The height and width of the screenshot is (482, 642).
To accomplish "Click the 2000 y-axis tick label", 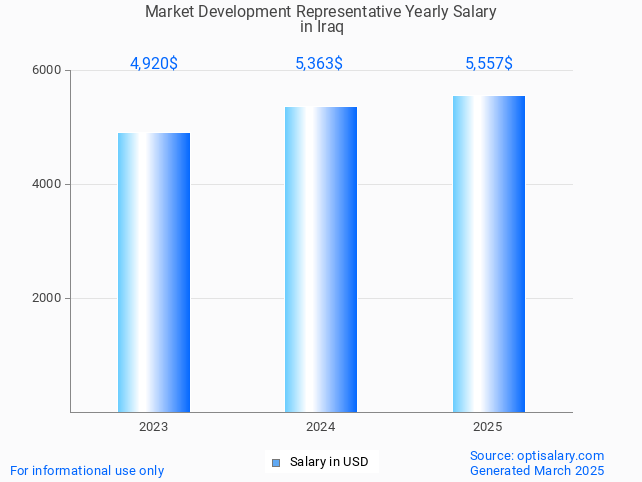I will tap(47, 298).
